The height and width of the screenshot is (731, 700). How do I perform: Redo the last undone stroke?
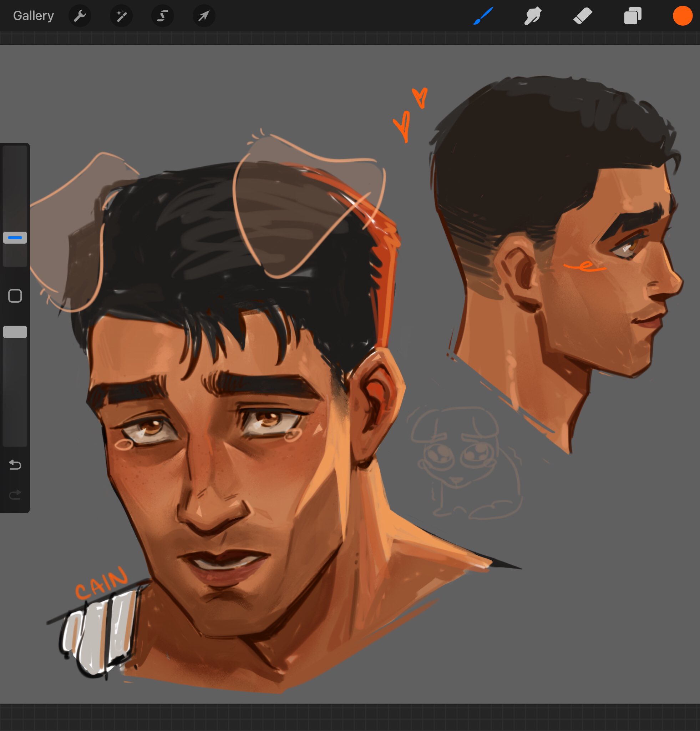[15, 495]
